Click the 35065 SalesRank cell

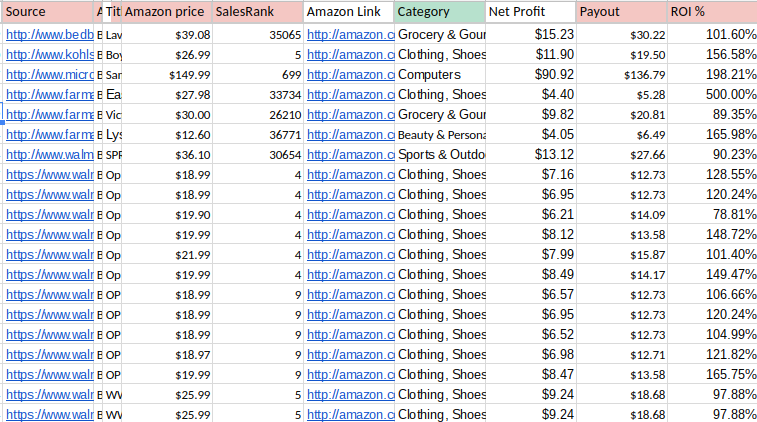coord(257,34)
